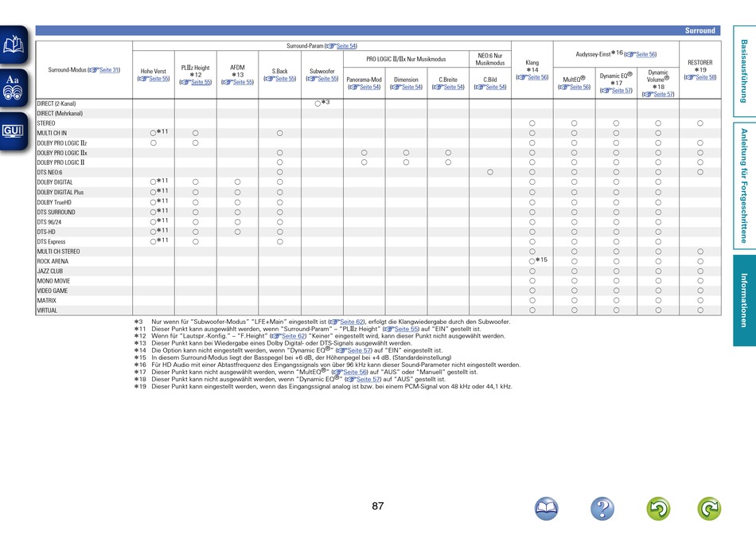Screen dimensions: 756x535
Task: Click the Seite 62 link in footnote 12
Action: point(293,336)
